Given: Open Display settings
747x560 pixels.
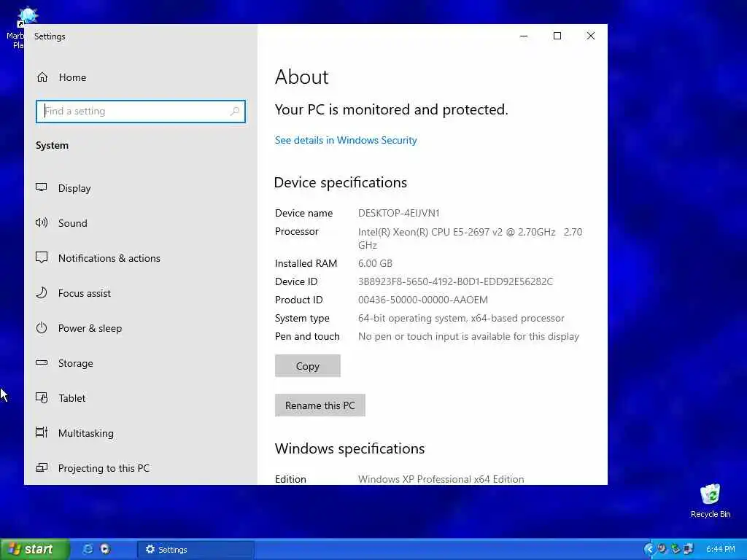Looking at the screenshot, I should click(64, 188).
